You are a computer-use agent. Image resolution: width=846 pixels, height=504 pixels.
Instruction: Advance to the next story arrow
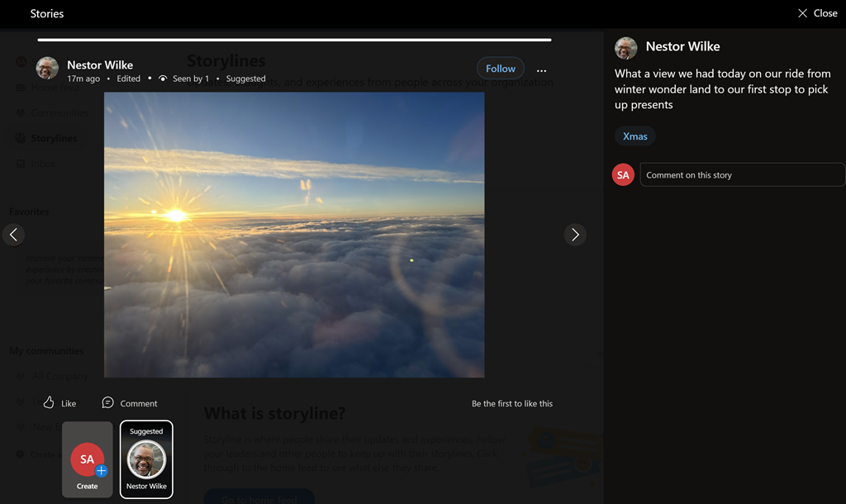575,235
